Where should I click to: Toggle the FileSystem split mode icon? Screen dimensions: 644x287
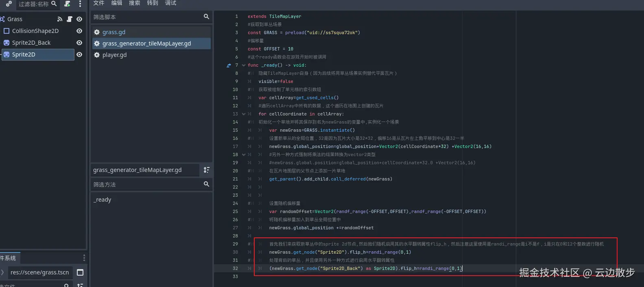[80, 272]
